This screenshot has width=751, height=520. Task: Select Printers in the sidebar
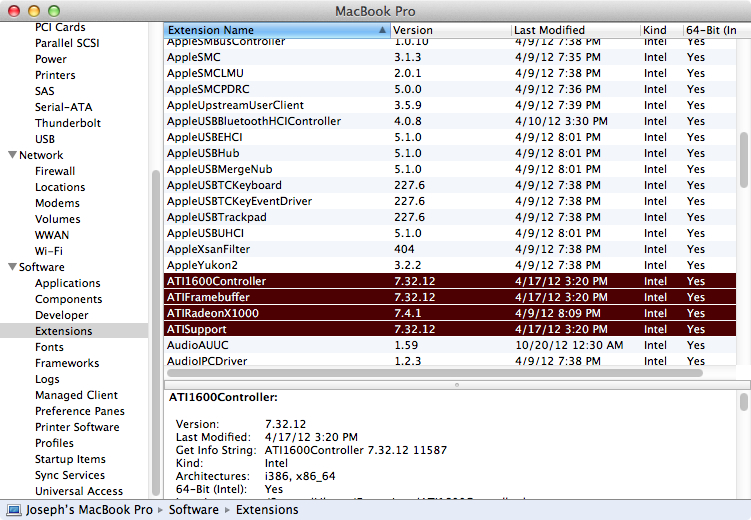pyautogui.click(x=55, y=75)
